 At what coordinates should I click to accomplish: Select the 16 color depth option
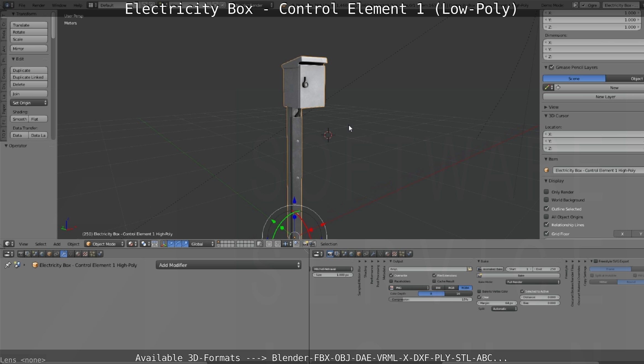pos(458,294)
